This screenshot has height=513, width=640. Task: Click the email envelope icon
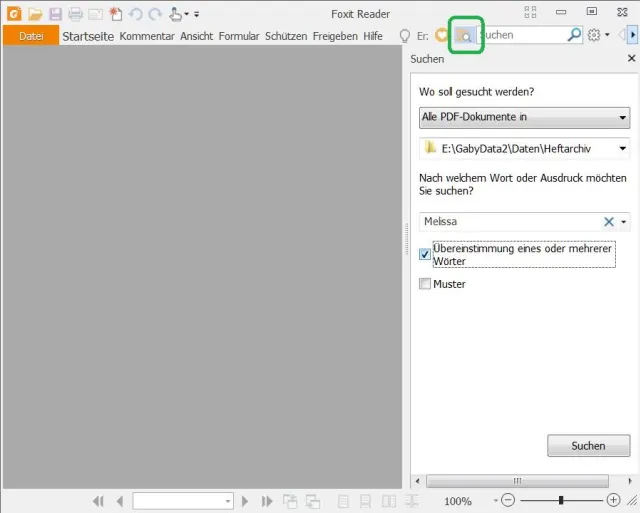95,15
